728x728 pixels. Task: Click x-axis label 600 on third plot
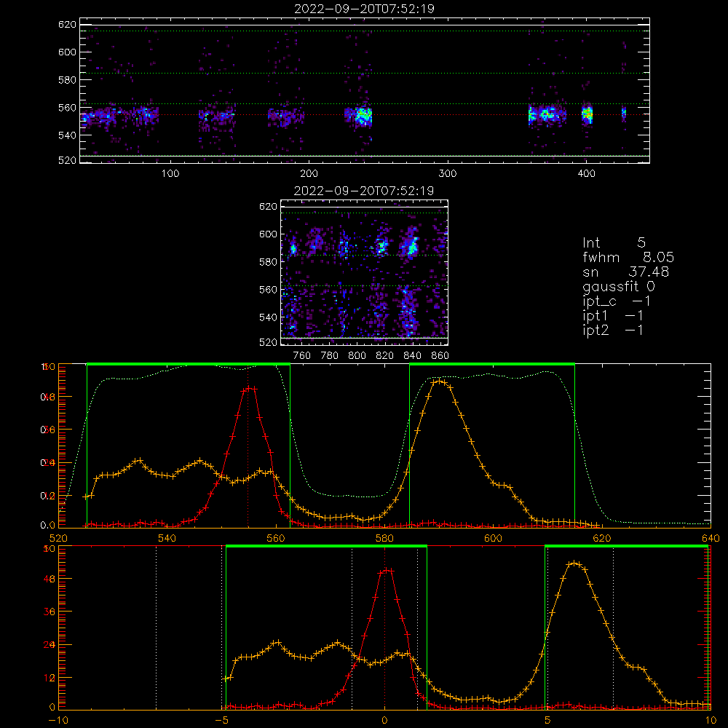[493, 539]
